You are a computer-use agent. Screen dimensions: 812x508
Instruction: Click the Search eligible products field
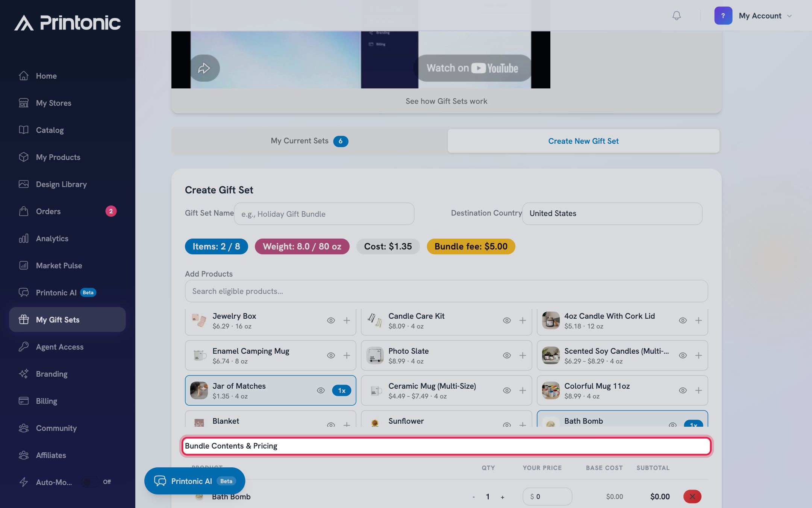tap(446, 291)
